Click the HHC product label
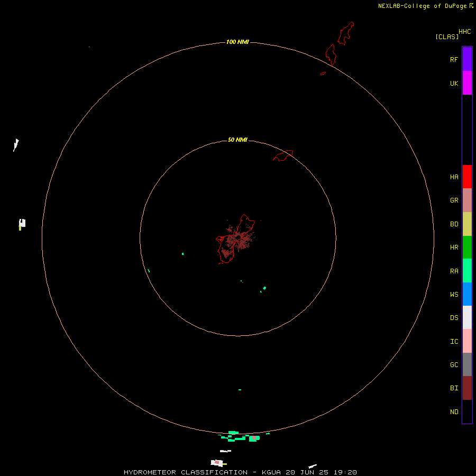Image resolution: width=476 pixels, height=476 pixels. tap(464, 32)
